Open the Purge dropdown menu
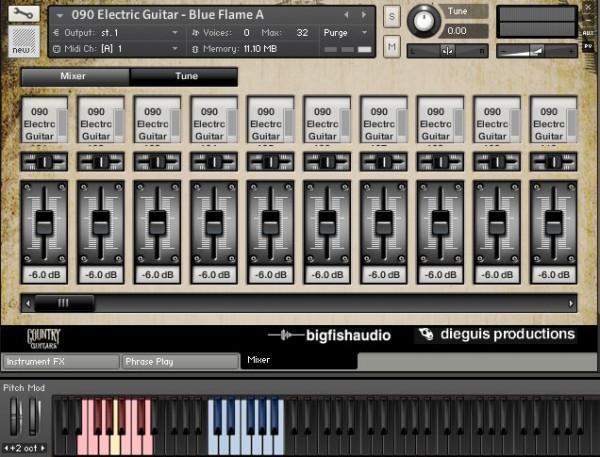This screenshot has height=457, width=600. point(346,32)
